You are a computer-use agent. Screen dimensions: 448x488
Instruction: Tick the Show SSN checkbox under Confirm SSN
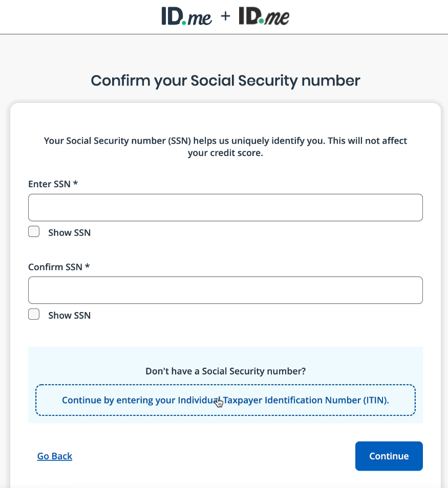coord(34,315)
